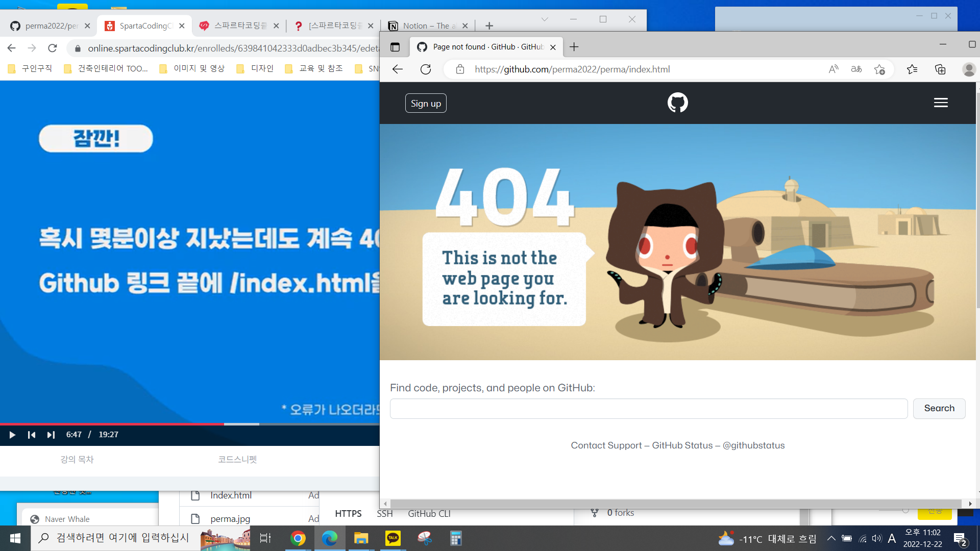Click the translate icon in Edge address bar
This screenshot has height=551, width=980.
pyautogui.click(x=856, y=69)
